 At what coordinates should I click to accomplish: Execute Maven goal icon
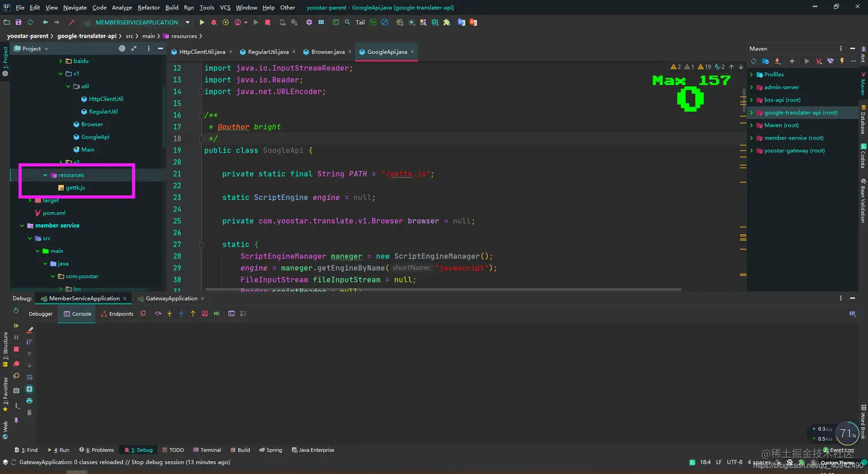(x=819, y=61)
